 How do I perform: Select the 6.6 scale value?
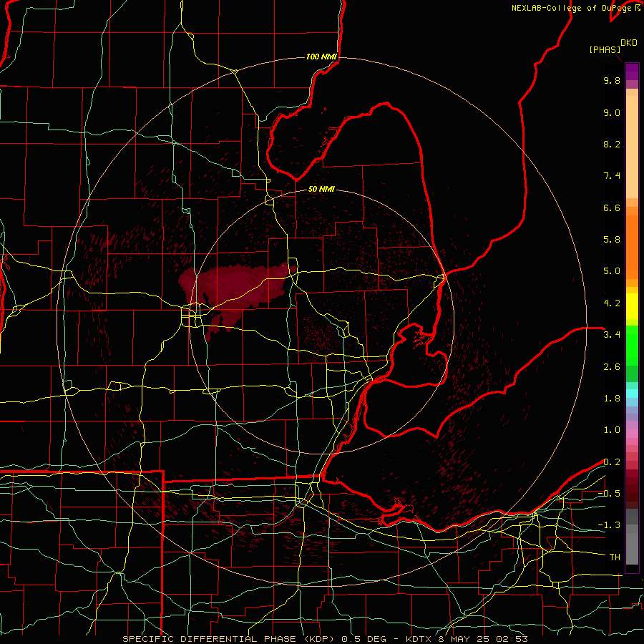coord(612,208)
